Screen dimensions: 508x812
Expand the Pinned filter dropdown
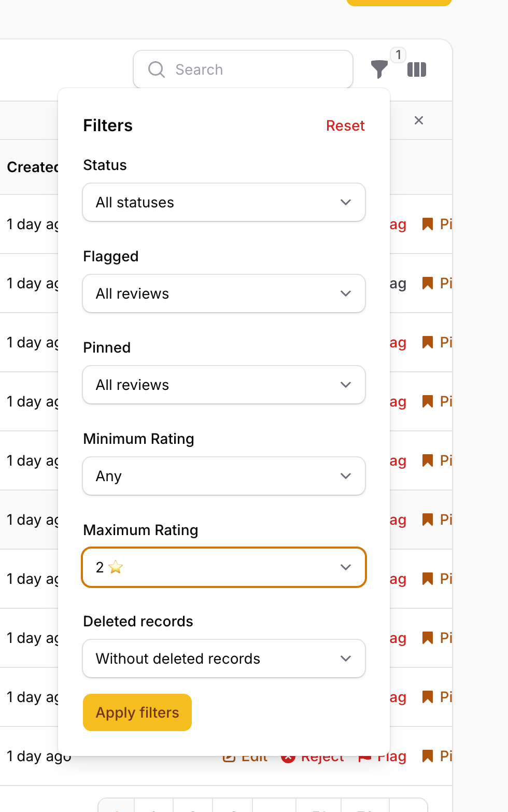click(x=224, y=385)
